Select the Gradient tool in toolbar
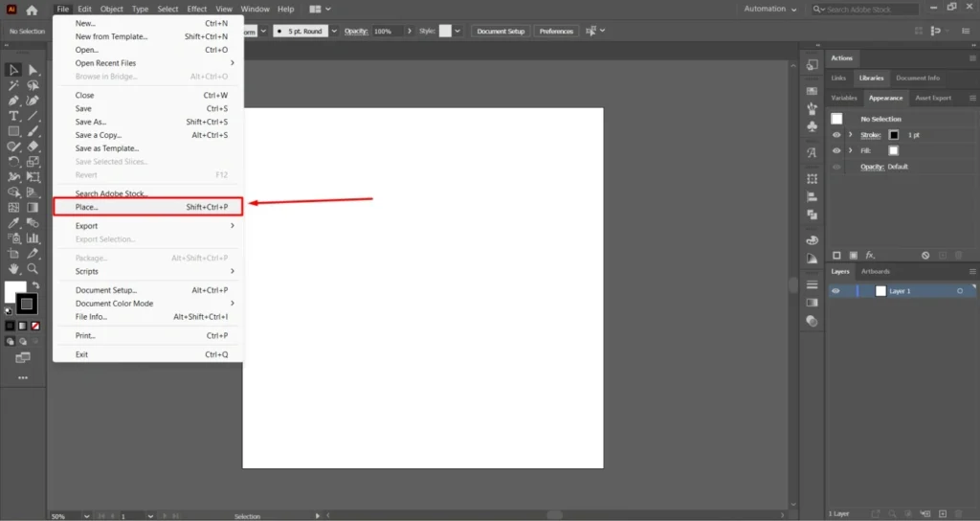Image resolution: width=980 pixels, height=521 pixels. click(x=33, y=208)
